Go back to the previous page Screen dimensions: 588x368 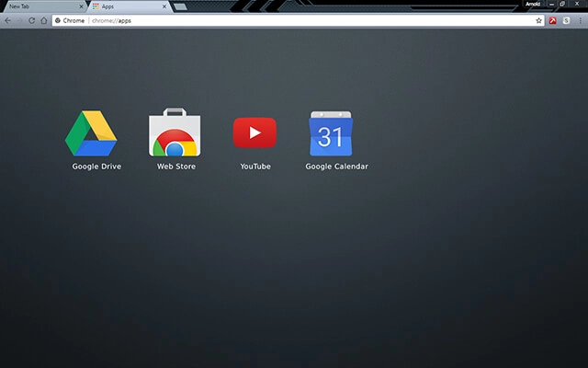pyautogui.click(x=7, y=20)
